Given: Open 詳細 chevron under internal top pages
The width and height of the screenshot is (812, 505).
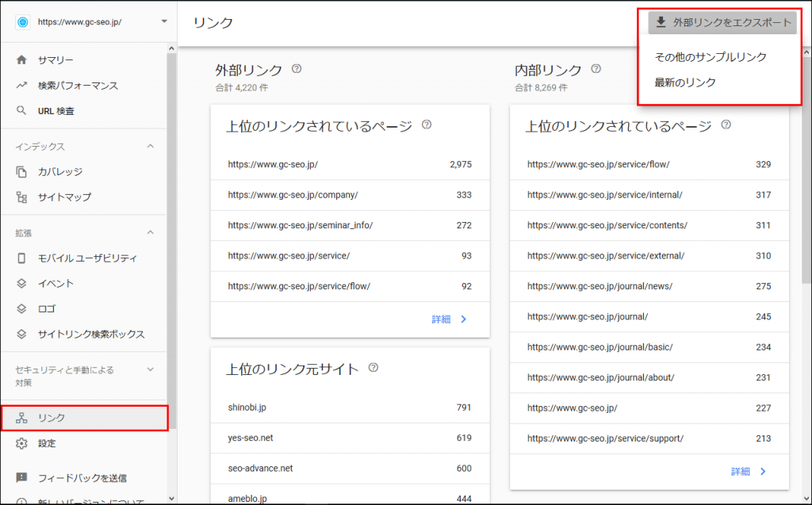Looking at the screenshot, I should (x=764, y=472).
